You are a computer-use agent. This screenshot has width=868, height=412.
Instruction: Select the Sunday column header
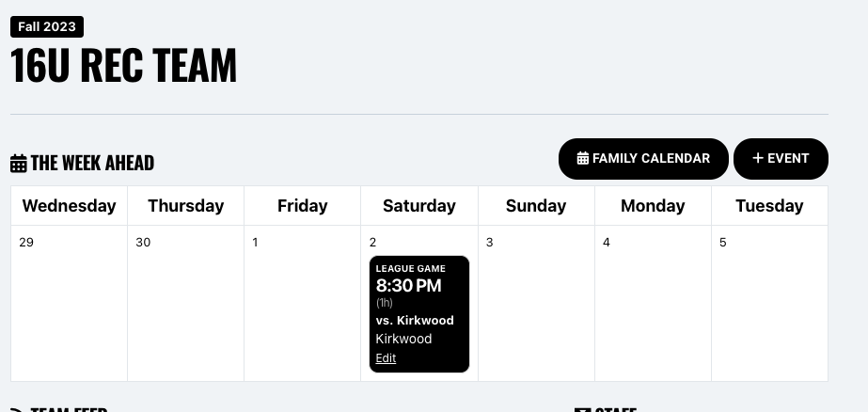[536, 206]
